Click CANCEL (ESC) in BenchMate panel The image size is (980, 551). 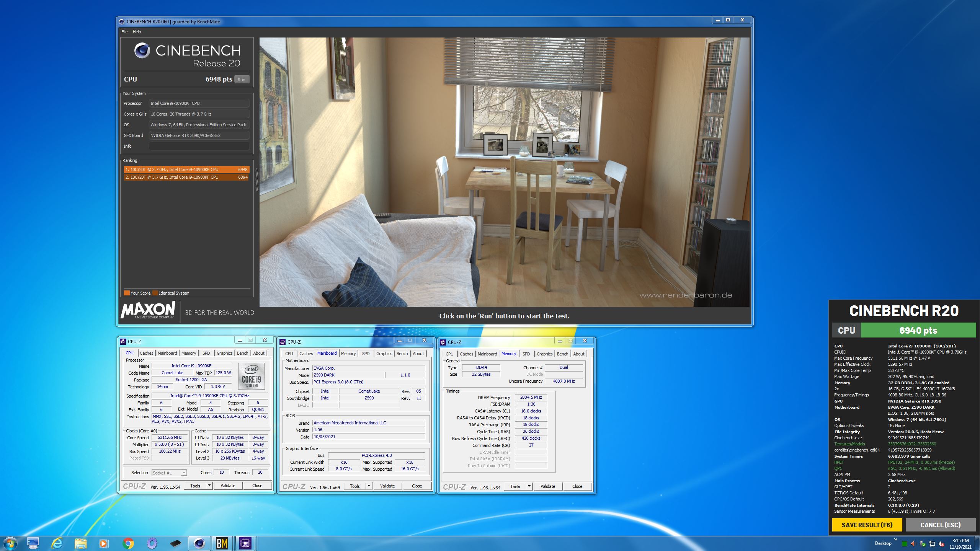[940, 525]
